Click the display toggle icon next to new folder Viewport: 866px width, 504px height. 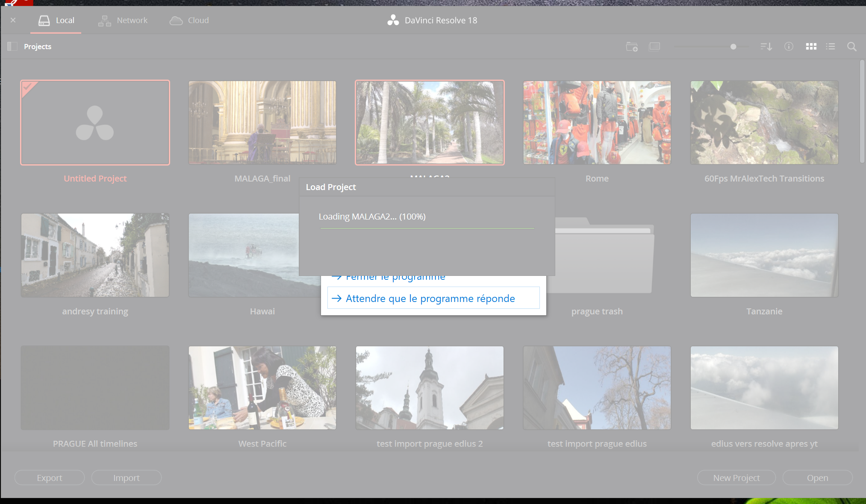click(654, 46)
